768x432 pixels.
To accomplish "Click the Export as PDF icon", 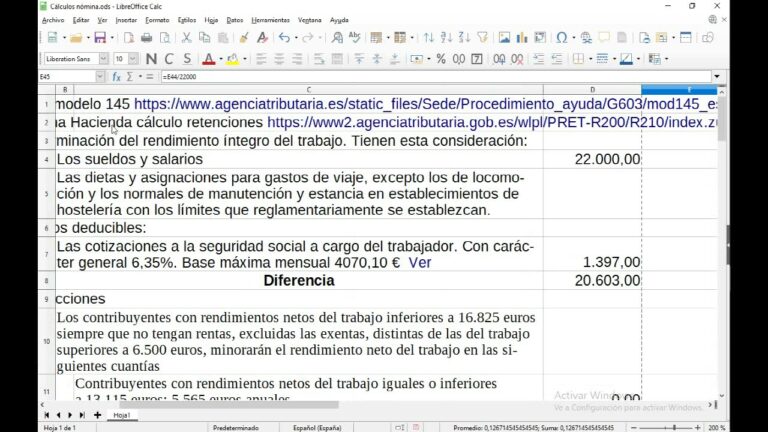I will [x=129, y=38].
